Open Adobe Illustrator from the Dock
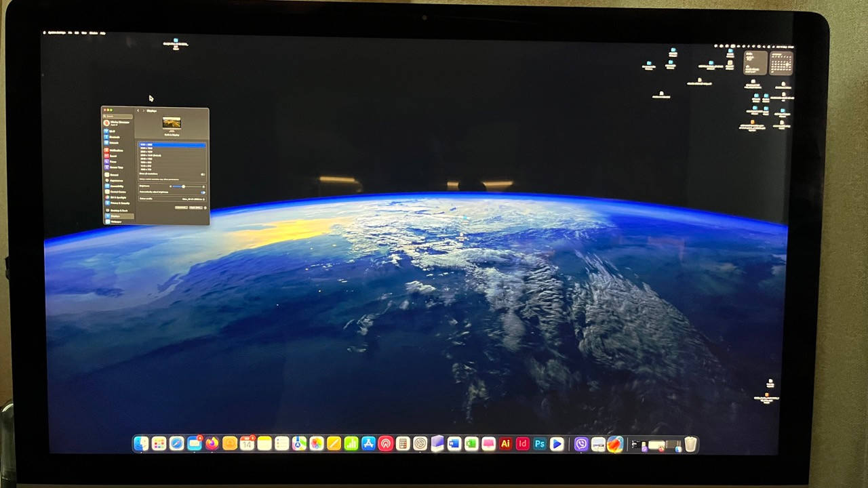 (x=505, y=444)
